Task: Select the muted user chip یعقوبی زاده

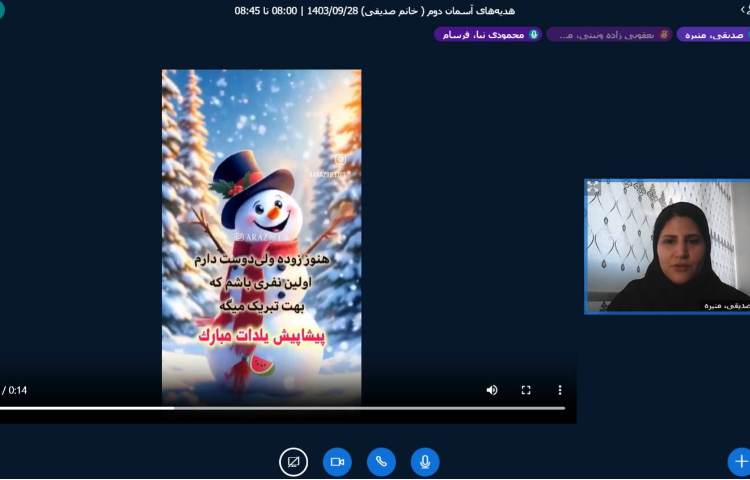Action: click(609, 35)
